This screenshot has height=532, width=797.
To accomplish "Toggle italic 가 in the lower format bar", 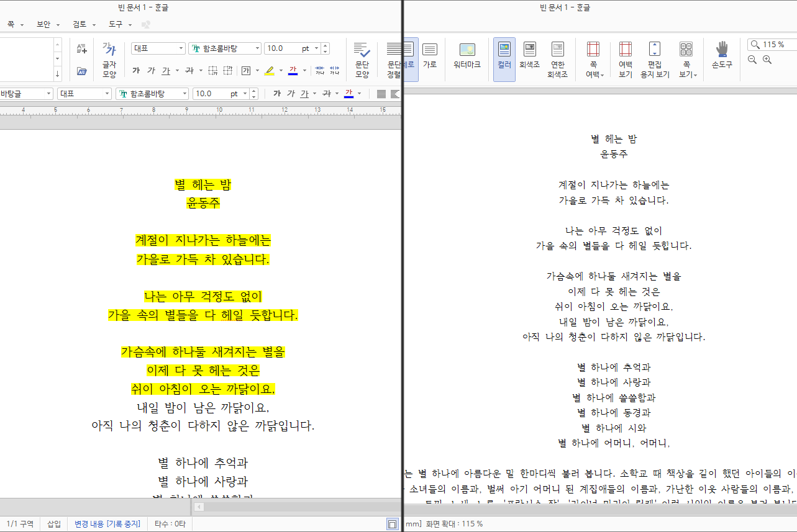I will coord(291,94).
